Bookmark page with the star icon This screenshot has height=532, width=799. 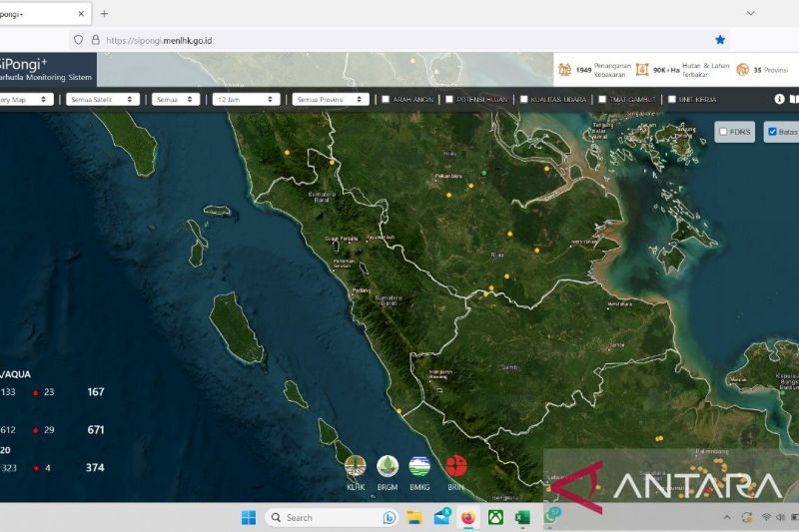(719, 40)
